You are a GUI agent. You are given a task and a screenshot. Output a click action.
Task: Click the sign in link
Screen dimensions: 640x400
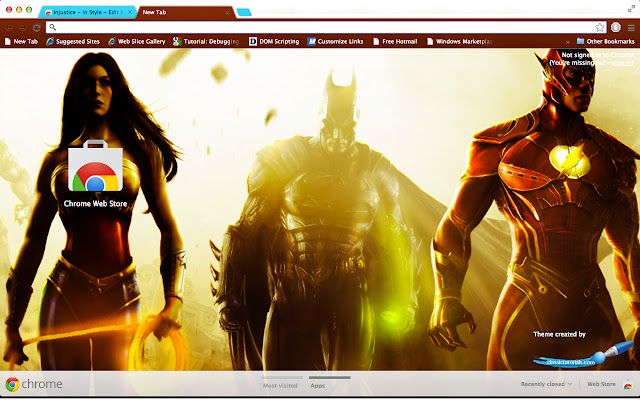[x=622, y=62]
